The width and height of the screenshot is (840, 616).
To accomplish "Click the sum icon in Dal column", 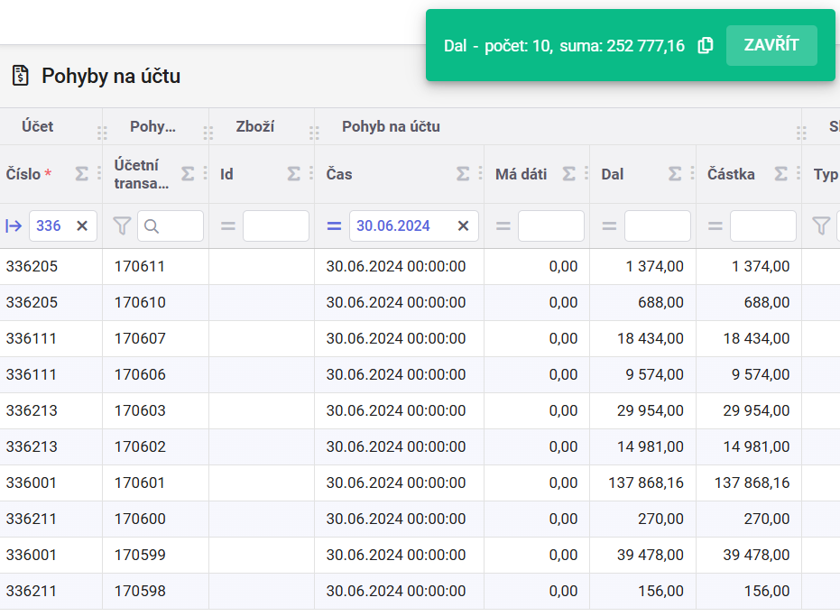I will [675, 173].
